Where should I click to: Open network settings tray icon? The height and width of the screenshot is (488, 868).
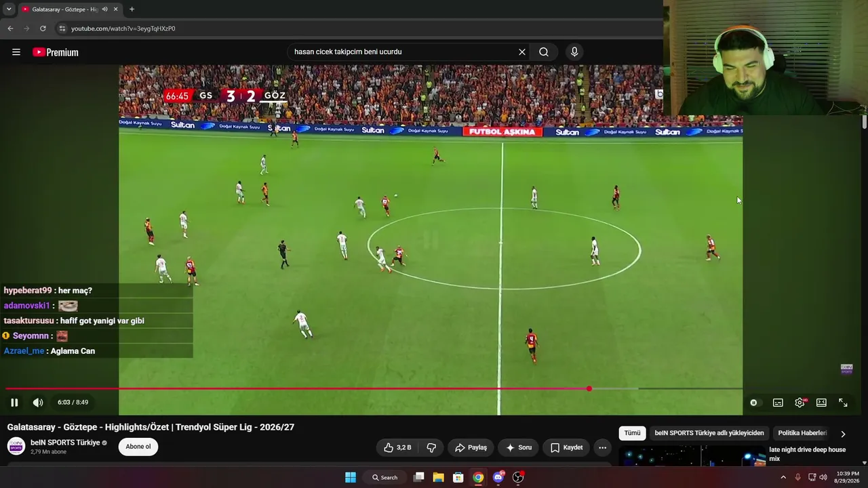click(812, 477)
